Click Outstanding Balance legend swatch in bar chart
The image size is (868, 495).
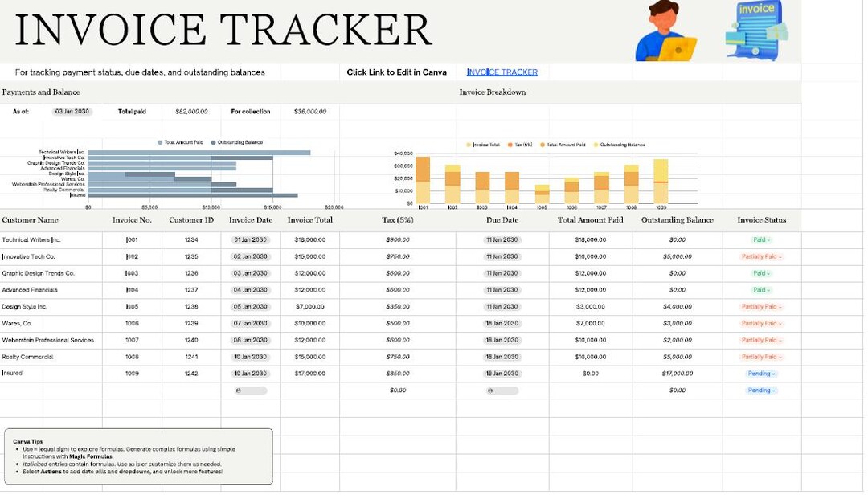pos(213,143)
